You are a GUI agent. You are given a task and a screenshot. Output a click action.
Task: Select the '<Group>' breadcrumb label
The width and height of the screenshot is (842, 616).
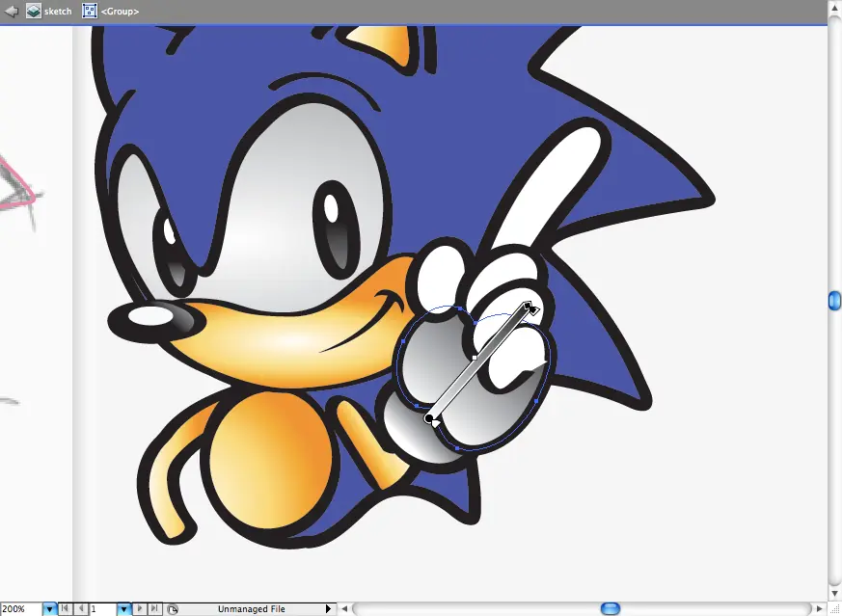pyautogui.click(x=120, y=12)
